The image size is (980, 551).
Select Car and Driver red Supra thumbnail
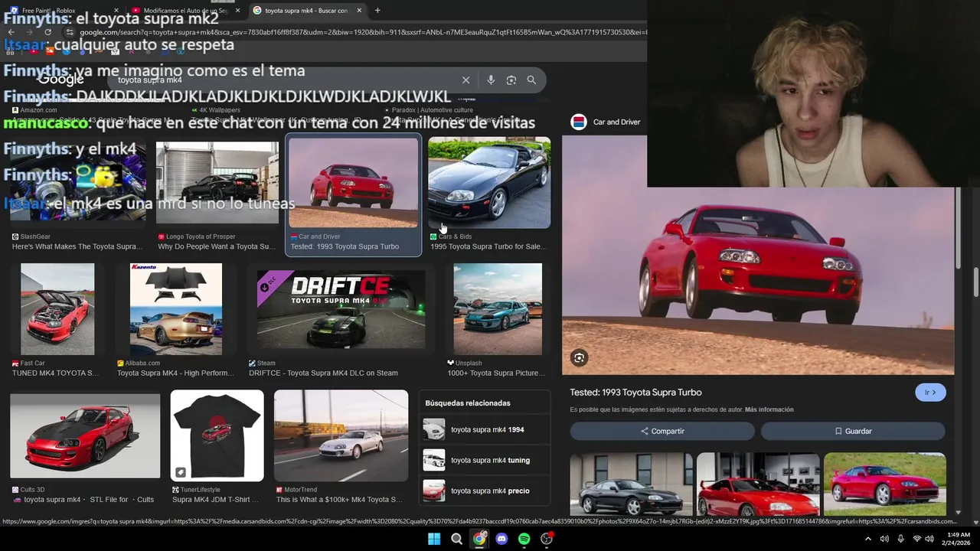[x=354, y=182]
